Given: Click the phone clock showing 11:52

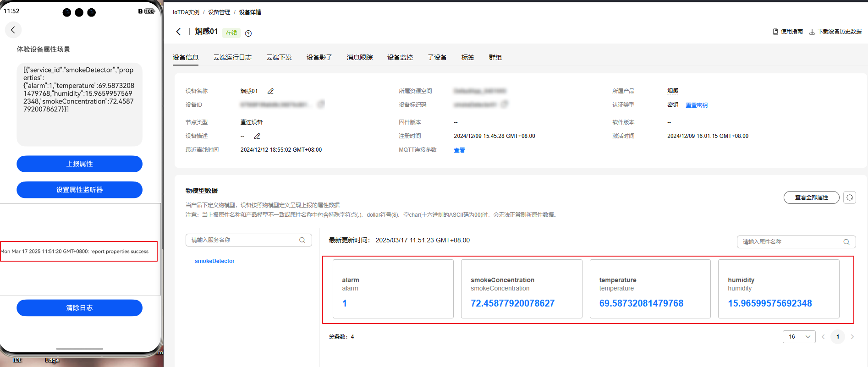Looking at the screenshot, I should point(11,11).
